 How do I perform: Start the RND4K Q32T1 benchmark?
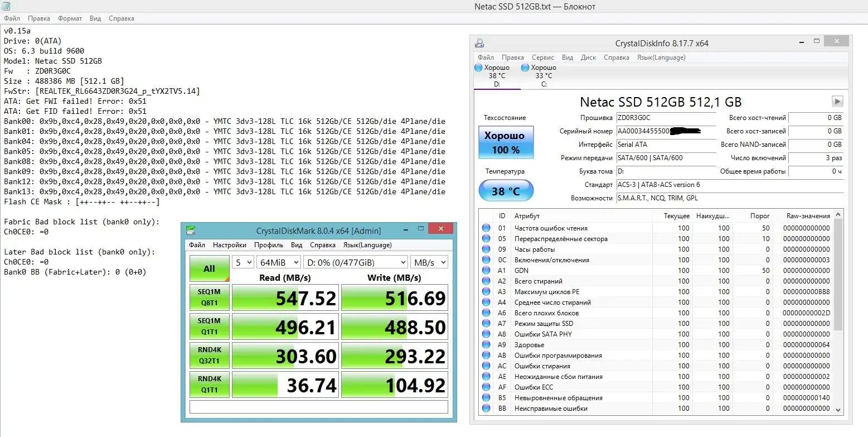pos(209,356)
